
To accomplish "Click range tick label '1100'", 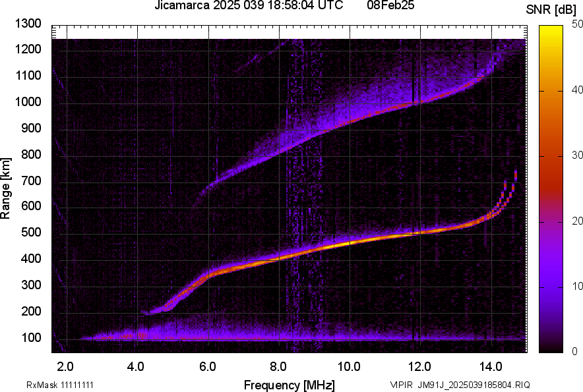I will click(28, 76).
